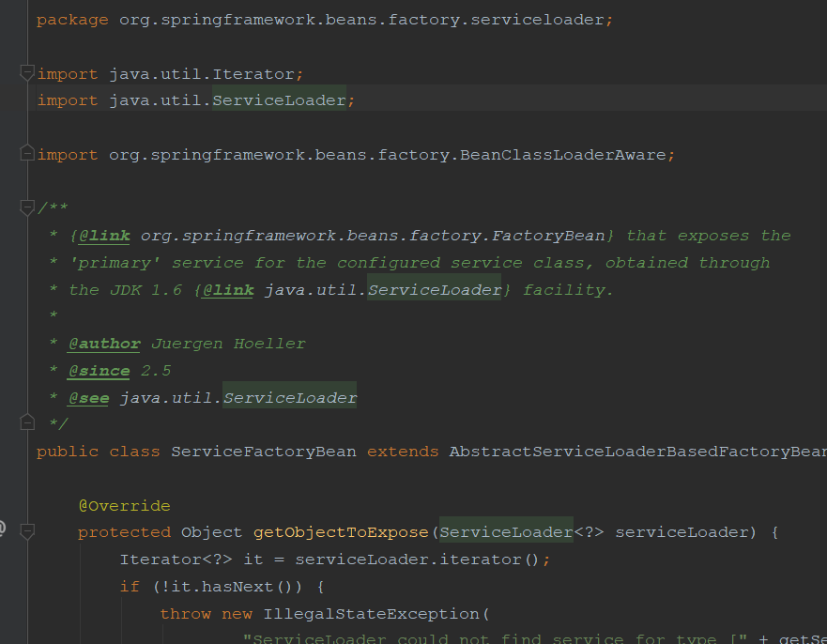Image resolution: width=827 pixels, height=644 pixels.
Task: Collapse the imports block at java.util.Iterator line
Action: click(27, 73)
